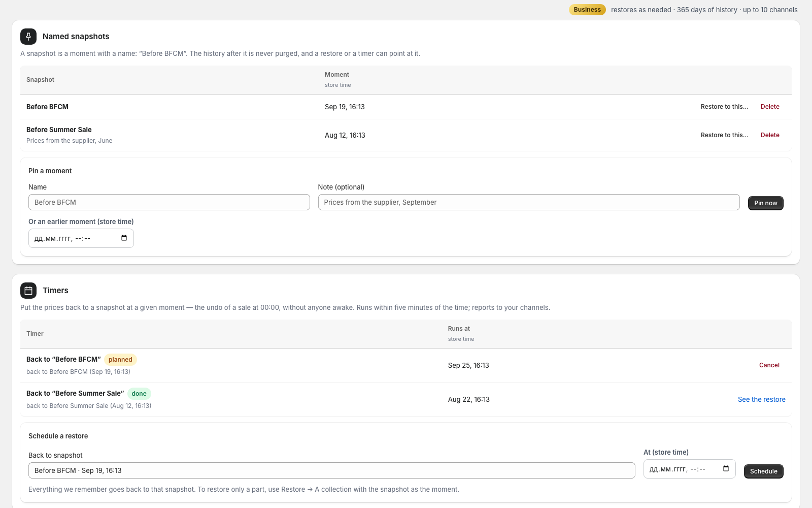This screenshot has width=812, height=508.
Task: Click the done status badge
Action: tap(139, 394)
